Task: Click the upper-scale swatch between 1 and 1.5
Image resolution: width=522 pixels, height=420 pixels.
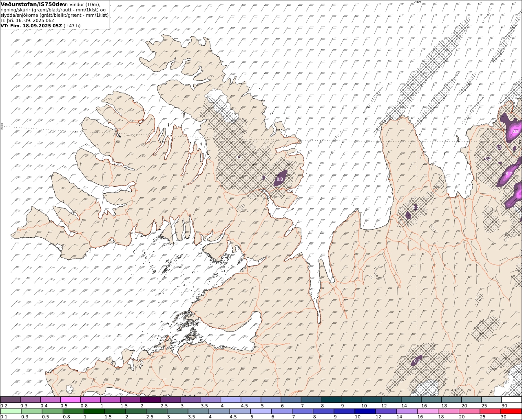Action: click(x=111, y=400)
